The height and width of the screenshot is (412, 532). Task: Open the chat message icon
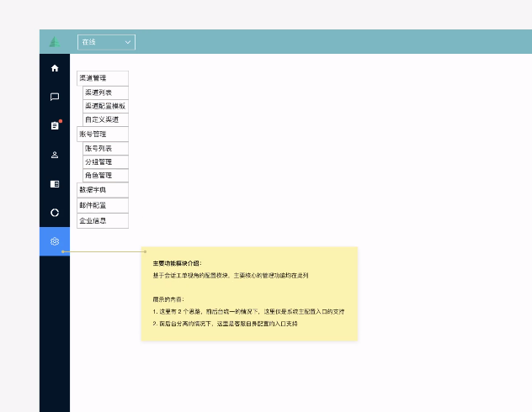point(55,97)
